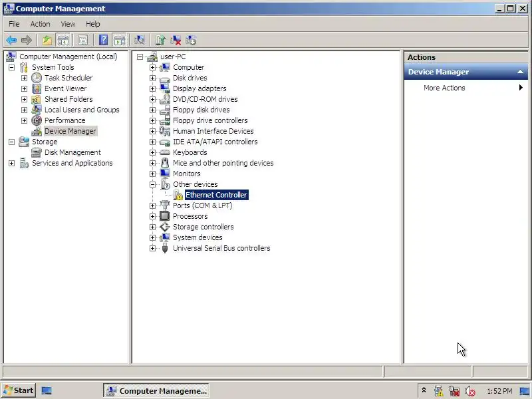Click the muted volume tray icon
Image resolution: width=532 pixels, height=399 pixels.
point(470,391)
